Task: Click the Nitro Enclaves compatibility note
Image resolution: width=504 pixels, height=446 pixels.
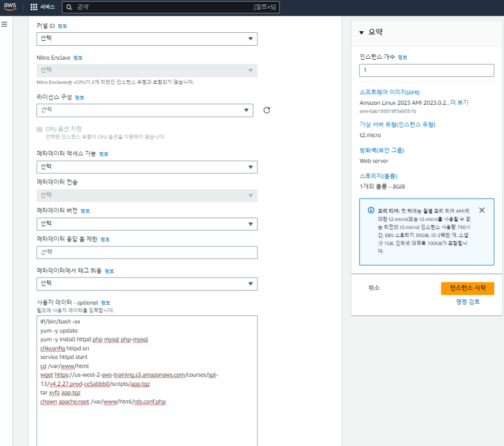Action: (x=115, y=82)
